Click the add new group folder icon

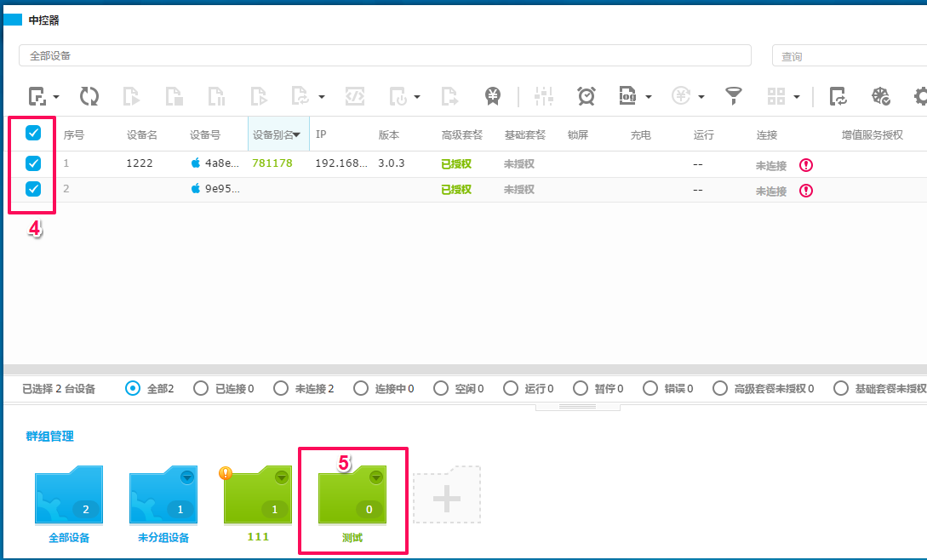click(x=447, y=495)
